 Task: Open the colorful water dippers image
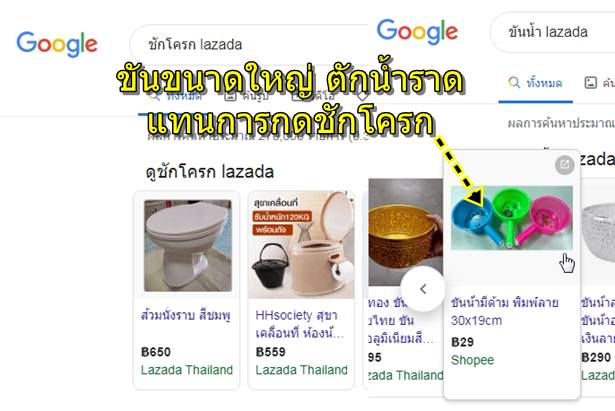point(511,218)
